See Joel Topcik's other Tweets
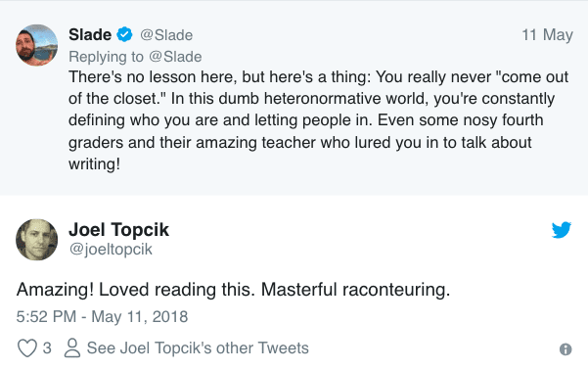 tap(198, 347)
